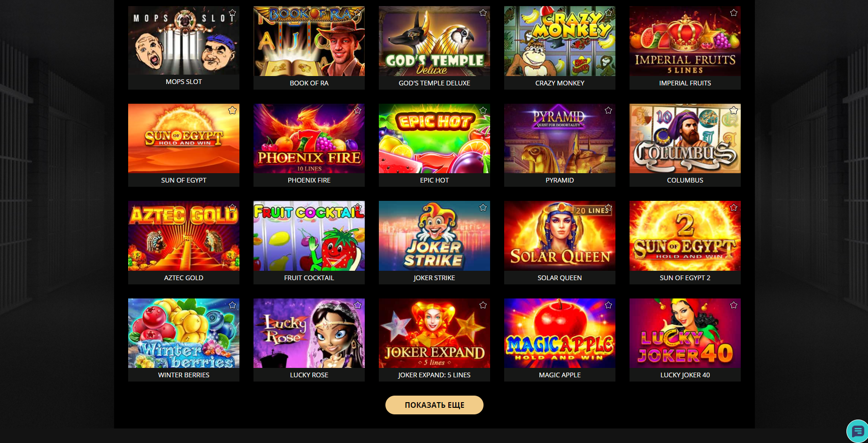Open the Book of Ra game thumbnail
This screenshot has width=868, height=443.
pyautogui.click(x=309, y=41)
